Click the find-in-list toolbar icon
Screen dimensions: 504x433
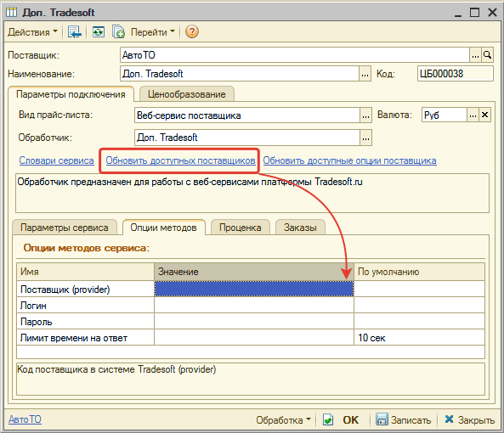(x=75, y=31)
